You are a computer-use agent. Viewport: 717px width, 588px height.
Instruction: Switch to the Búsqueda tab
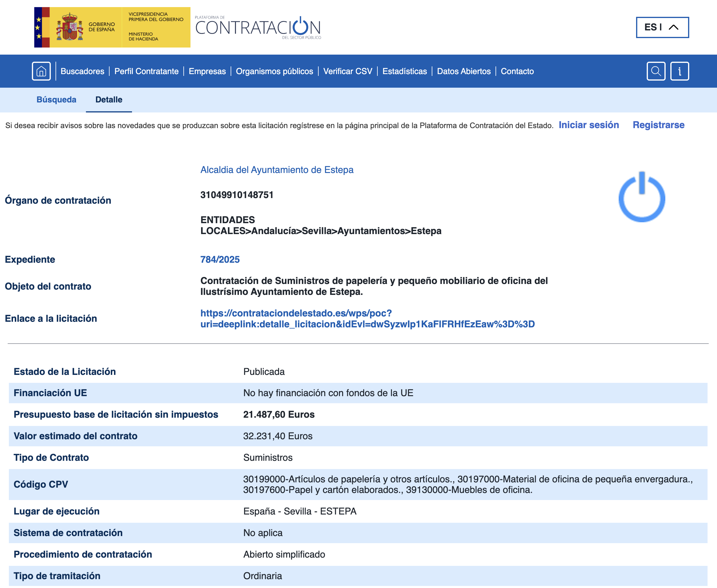click(56, 99)
